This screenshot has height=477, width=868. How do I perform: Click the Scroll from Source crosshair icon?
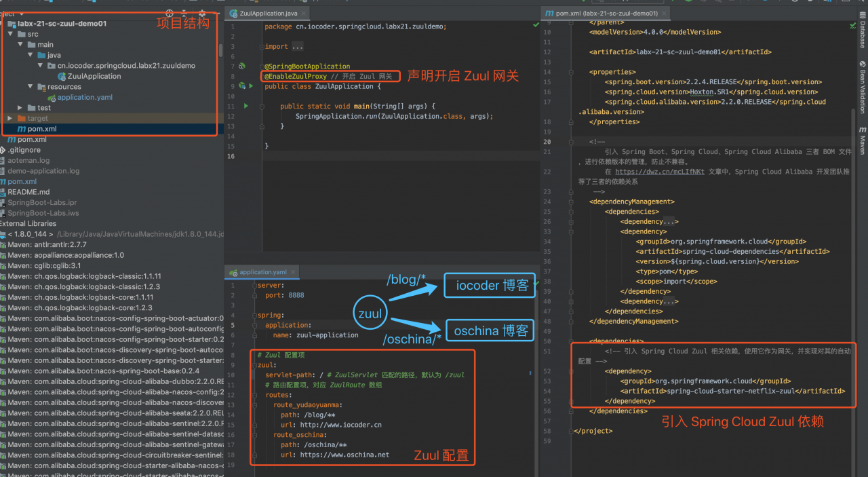[x=170, y=14]
